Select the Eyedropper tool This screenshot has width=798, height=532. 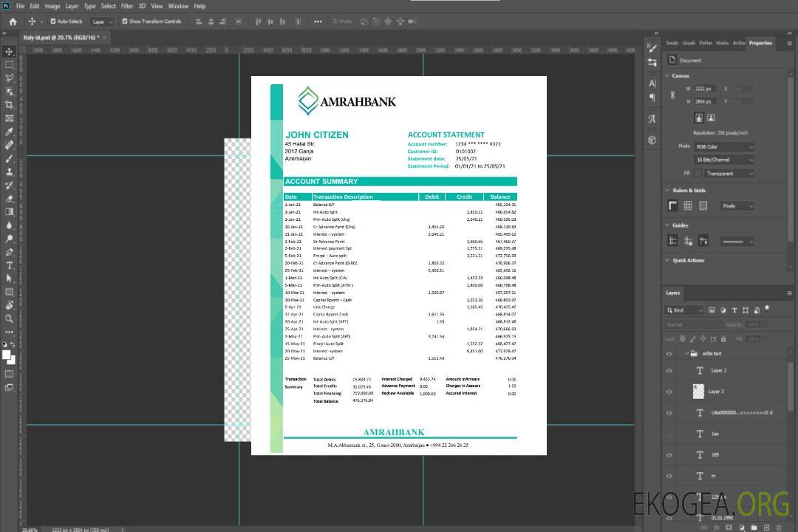(9, 132)
